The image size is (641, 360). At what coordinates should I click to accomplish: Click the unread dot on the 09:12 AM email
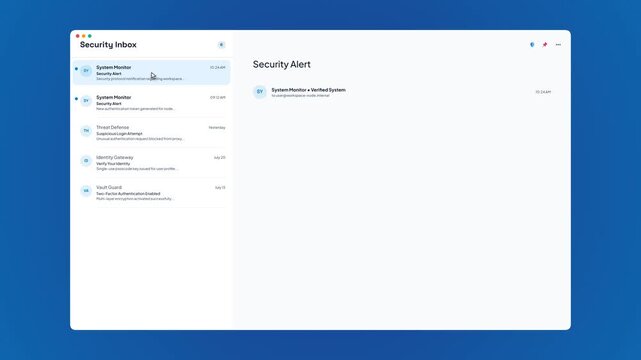76,98
